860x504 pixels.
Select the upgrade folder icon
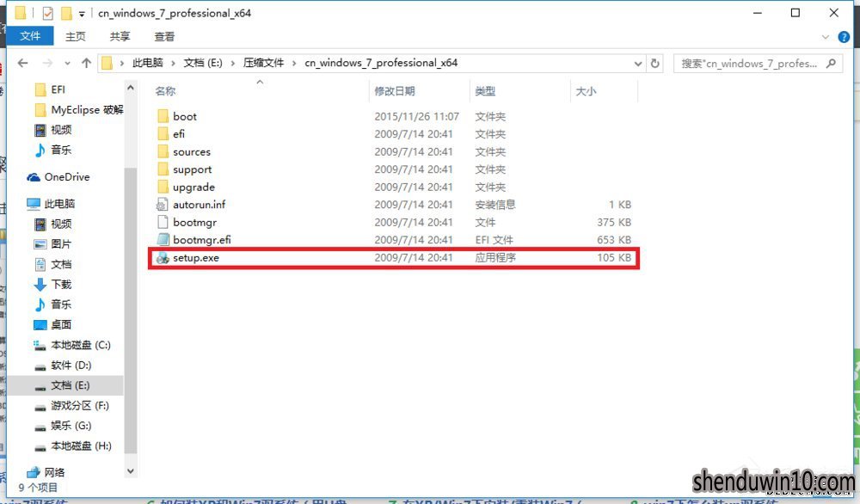point(163,187)
